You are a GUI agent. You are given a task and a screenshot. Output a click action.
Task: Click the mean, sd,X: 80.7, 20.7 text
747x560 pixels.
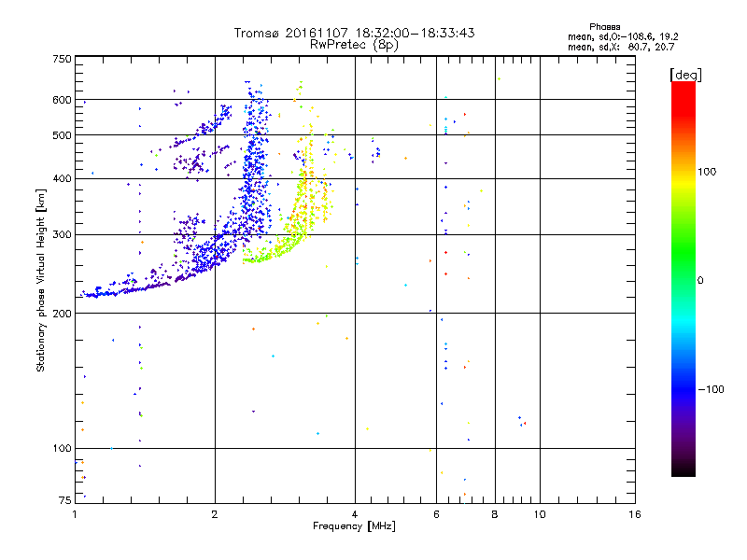[621, 47]
